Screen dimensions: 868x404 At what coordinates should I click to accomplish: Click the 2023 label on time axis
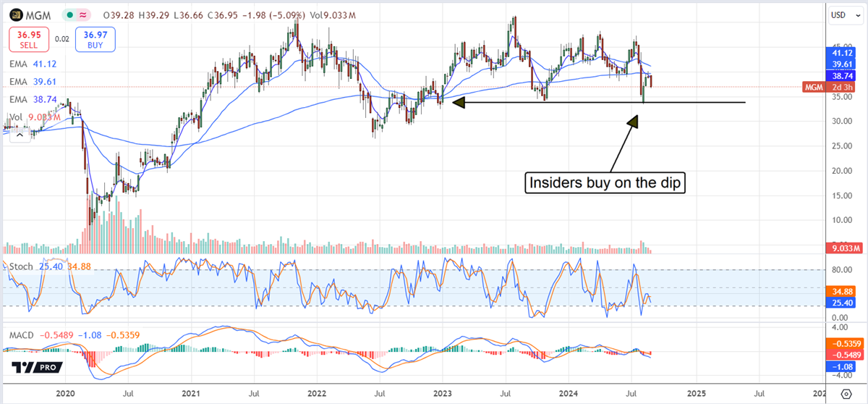click(x=443, y=394)
